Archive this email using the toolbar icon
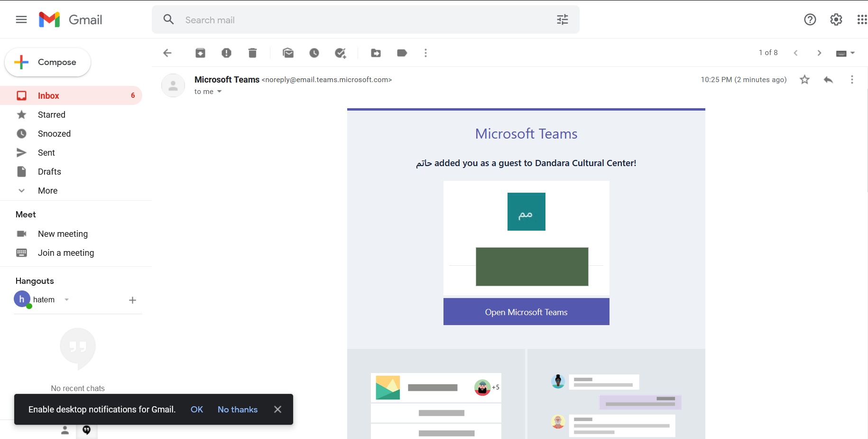 (200, 53)
